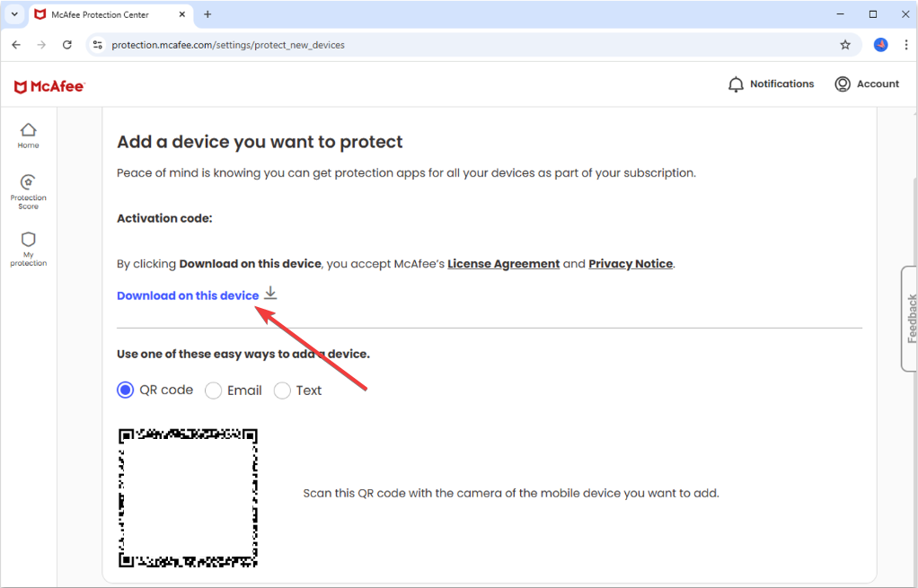Image resolution: width=918 pixels, height=588 pixels.
Task: Open Protection Score in the sidebar
Action: pos(28,192)
